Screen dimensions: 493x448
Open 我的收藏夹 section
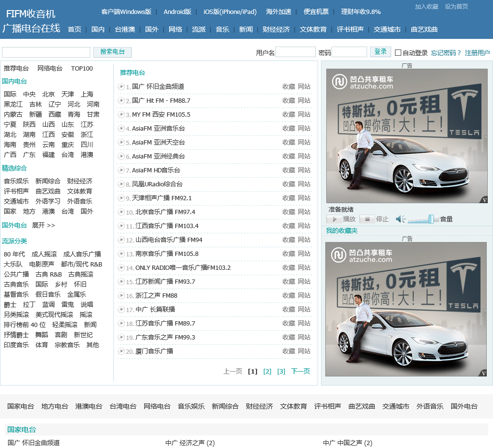pyautogui.click(x=342, y=230)
